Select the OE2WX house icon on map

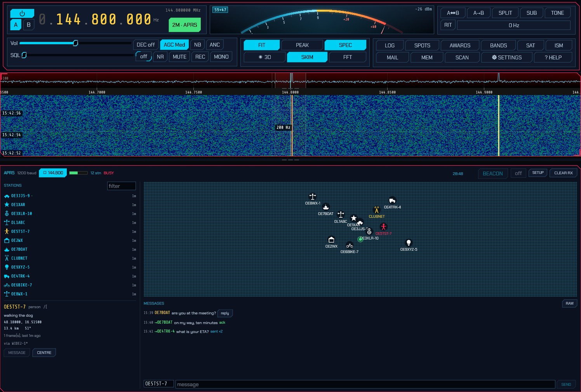[331, 239]
